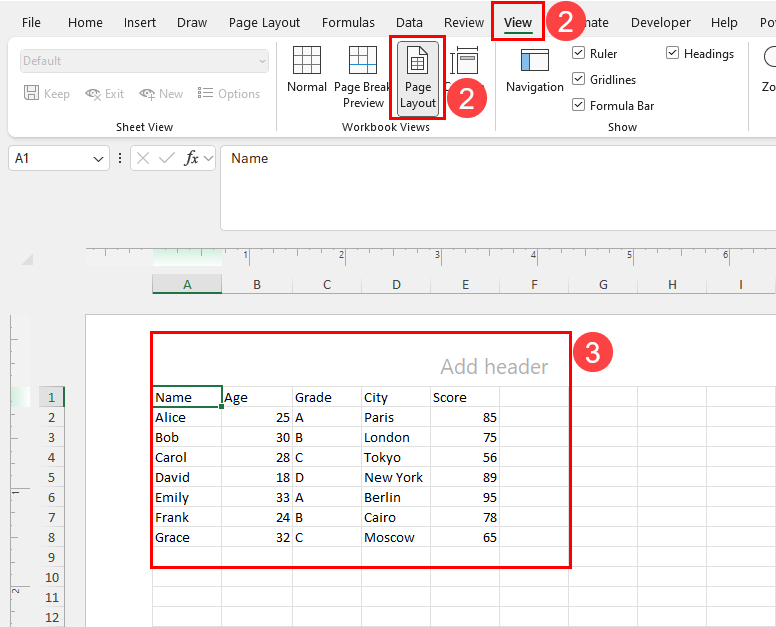This screenshot has width=776, height=627.
Task: Select column D header
Action: 396,285
